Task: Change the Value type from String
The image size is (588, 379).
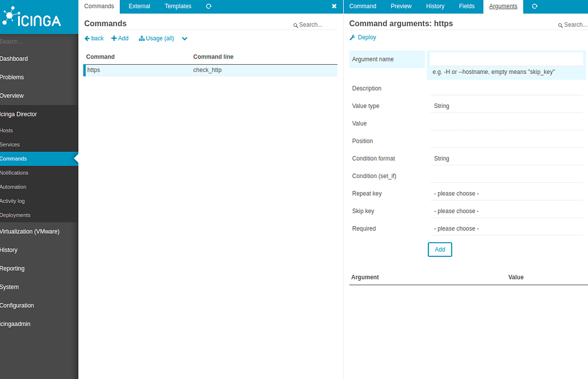Action: point(506,106)
